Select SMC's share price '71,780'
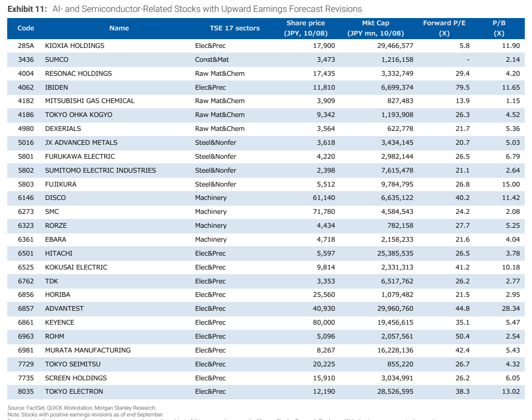Image resolution: width=532 pixels, height=420 pixels. click(x=324, y=211)
